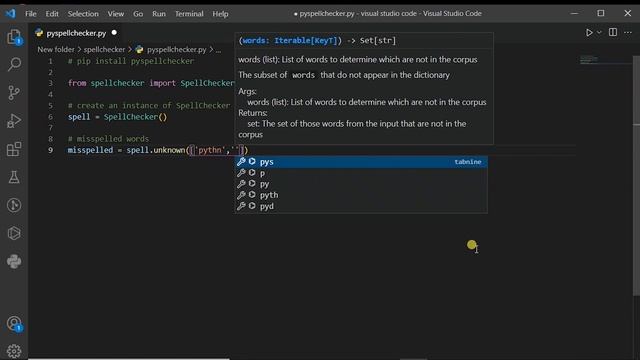Open the Python icon in activity bar
Screen dimensions: 640x360
(14, 262)
